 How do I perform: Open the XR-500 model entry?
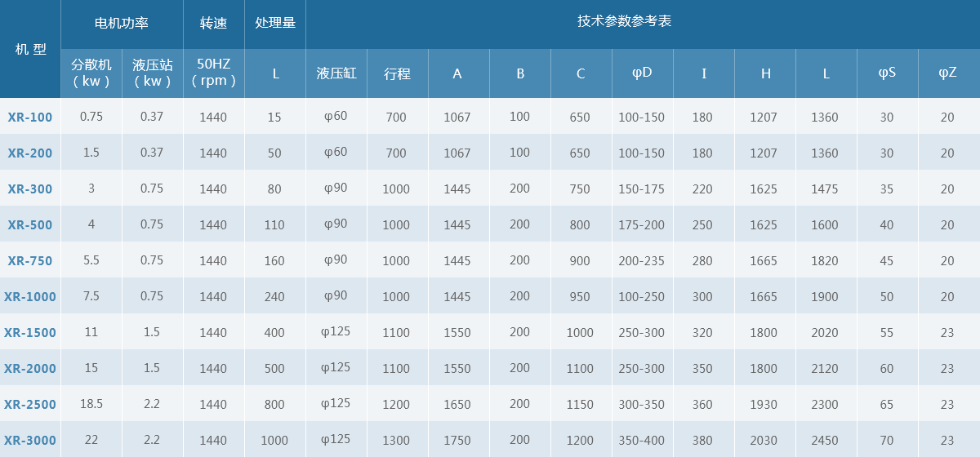(30, 224)
